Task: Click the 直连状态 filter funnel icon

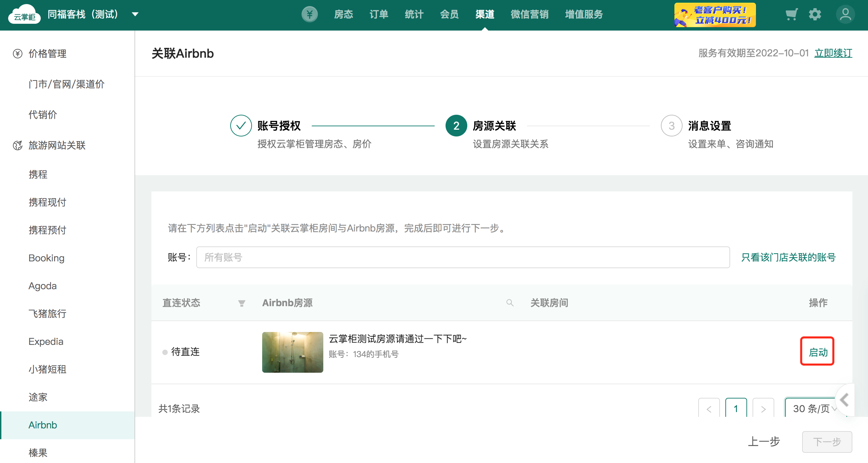Action: 241,303
